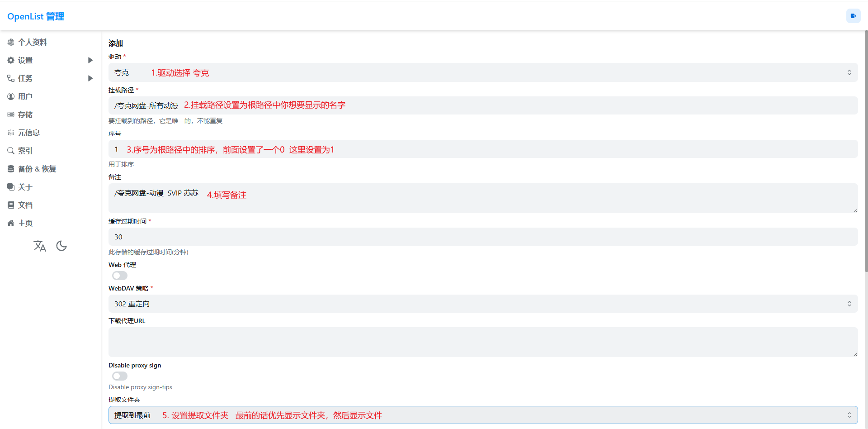Click the logout icon in top-right corner
Image resolution: width=868 pixels, height=429 pixels.
point(853,16)
